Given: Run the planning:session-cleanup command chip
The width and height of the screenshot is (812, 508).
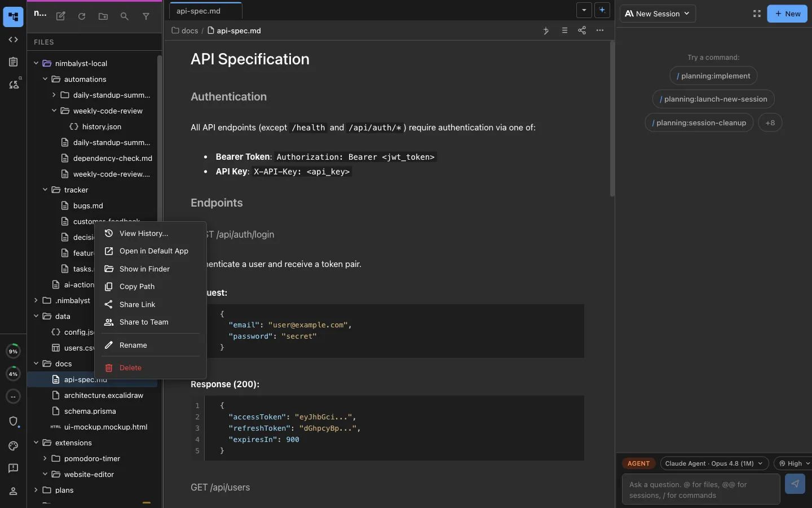Looking at the screenshot, I should (699, 122).
